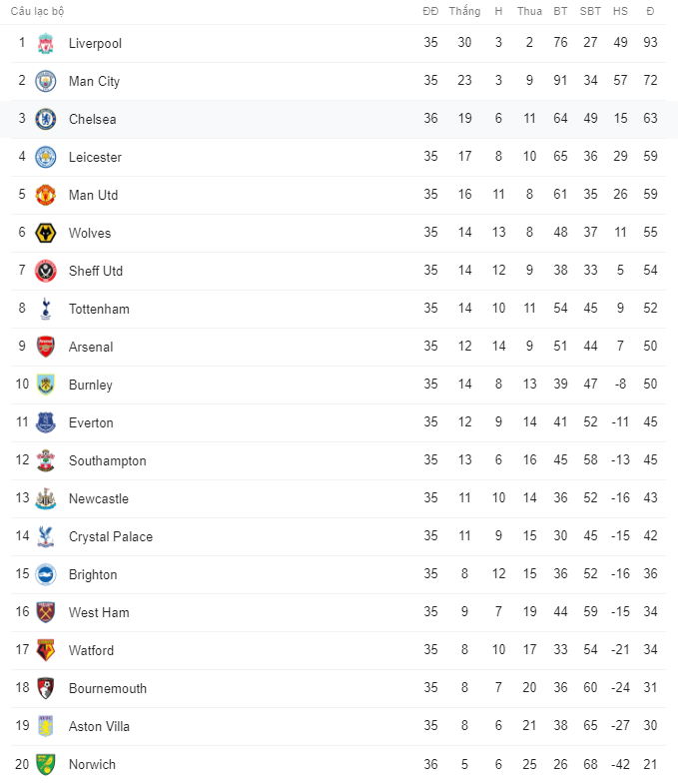Click the West Ham crest
The image size is (678, 784).
46,612
